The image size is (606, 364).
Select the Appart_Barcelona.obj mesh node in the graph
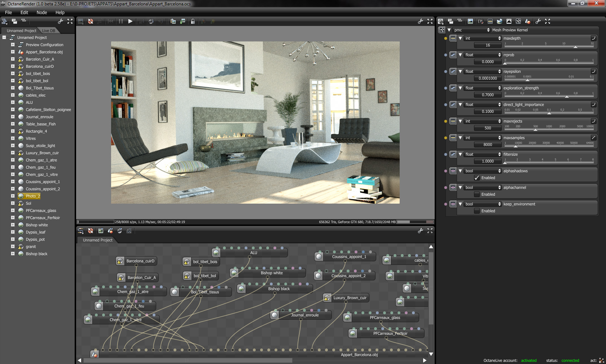260,355
